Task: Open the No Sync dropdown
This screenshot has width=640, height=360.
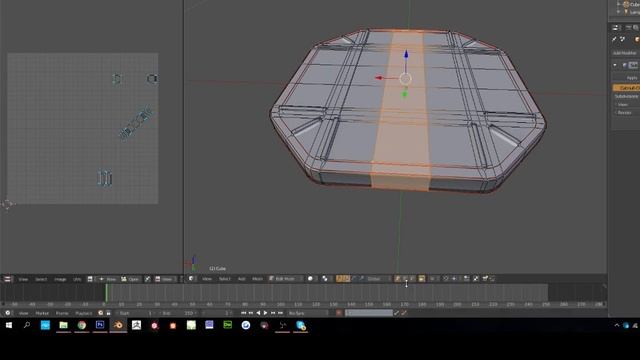Action: (307, 313)
